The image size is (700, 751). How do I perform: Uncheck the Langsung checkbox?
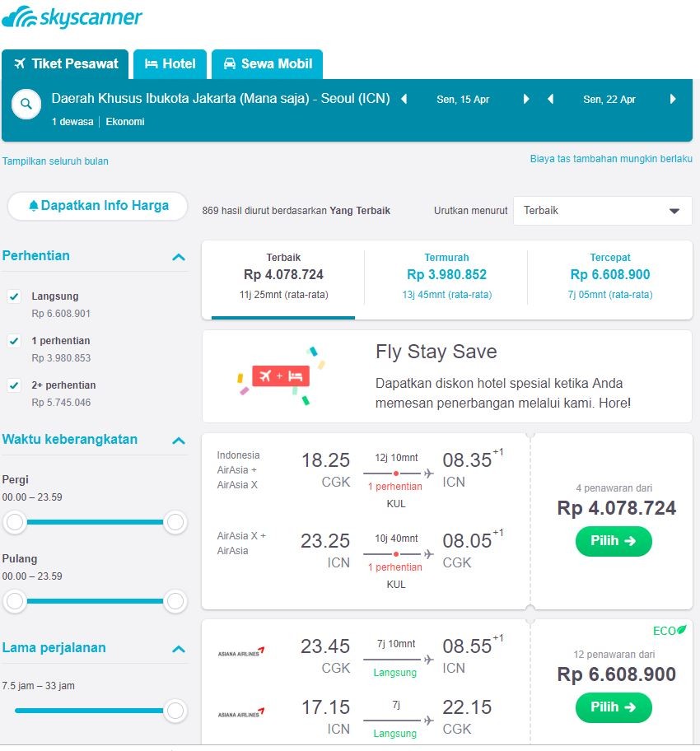coord(14,296)
